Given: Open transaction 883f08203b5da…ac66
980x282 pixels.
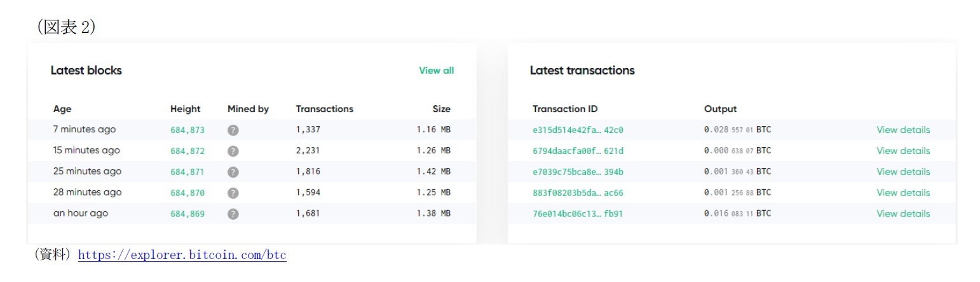Looking at the screenshot, I should tap(578, 193).
